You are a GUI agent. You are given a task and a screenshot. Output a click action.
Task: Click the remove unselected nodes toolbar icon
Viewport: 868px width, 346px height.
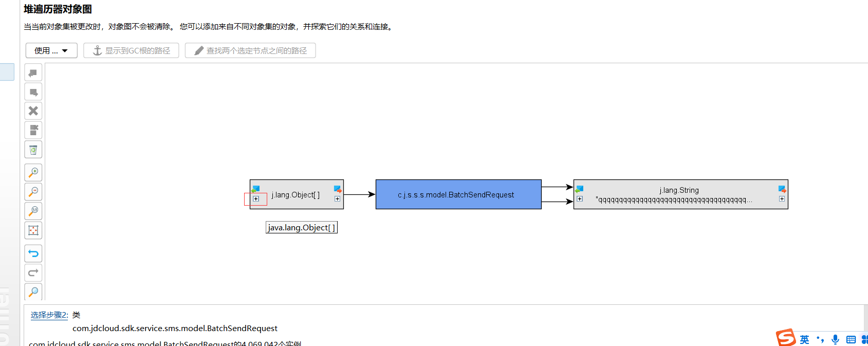pyautogui.click(x=33, y=130)
